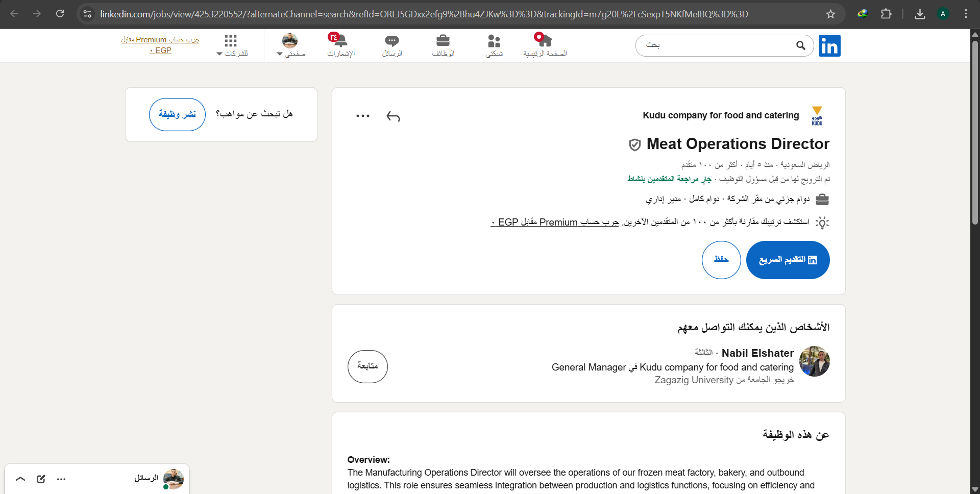Click the page scrollbar down arrow
The image size is (980, 494).
975,489
